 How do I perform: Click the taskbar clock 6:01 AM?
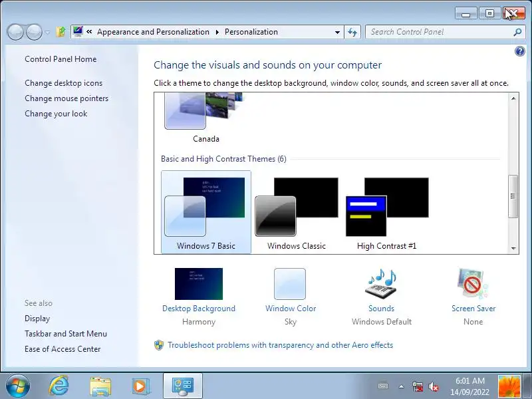[x=470, y=381]
